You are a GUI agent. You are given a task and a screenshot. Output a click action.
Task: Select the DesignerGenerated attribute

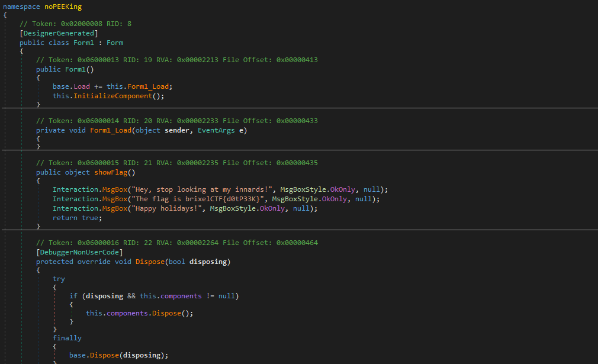[x=57, y=33]
